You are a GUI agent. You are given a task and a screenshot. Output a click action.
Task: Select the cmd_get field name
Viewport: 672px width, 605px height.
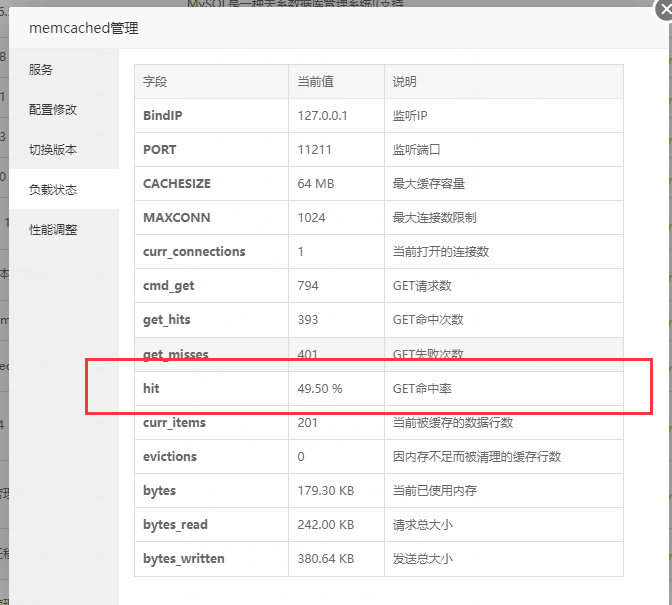click(x=168, y=286)
